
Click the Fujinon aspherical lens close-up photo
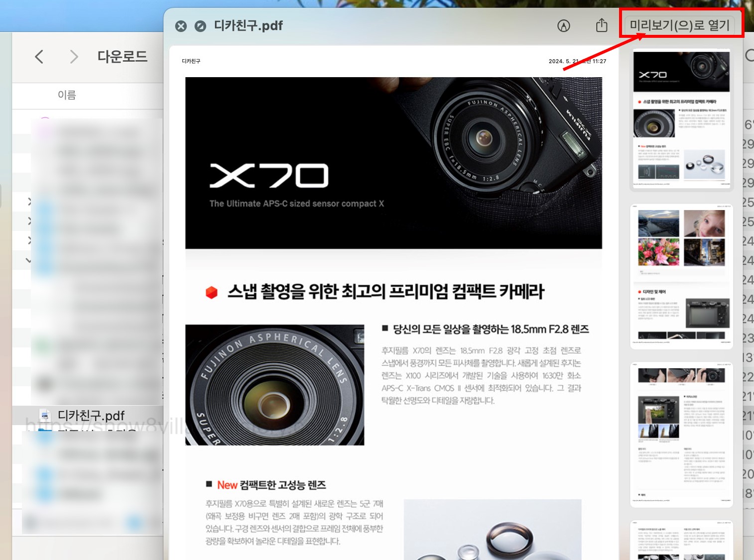pos(274,385)
